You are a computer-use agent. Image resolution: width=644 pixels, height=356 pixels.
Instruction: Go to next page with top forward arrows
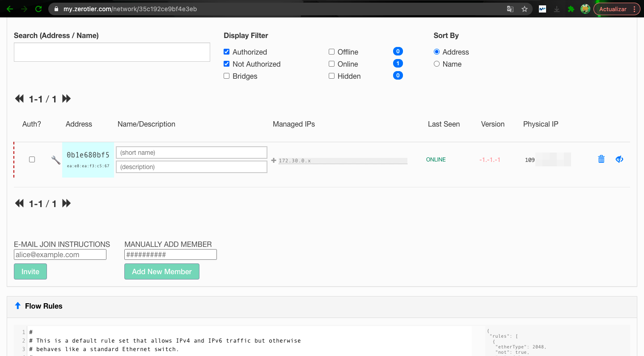67,99
